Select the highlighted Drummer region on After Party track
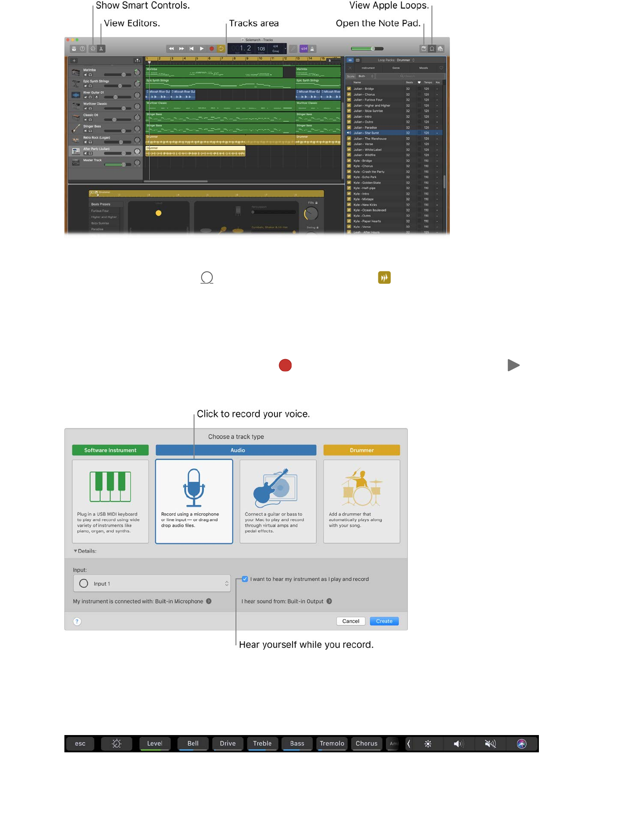The width and height of the screenshot is (644, 820). pos(195,151)
